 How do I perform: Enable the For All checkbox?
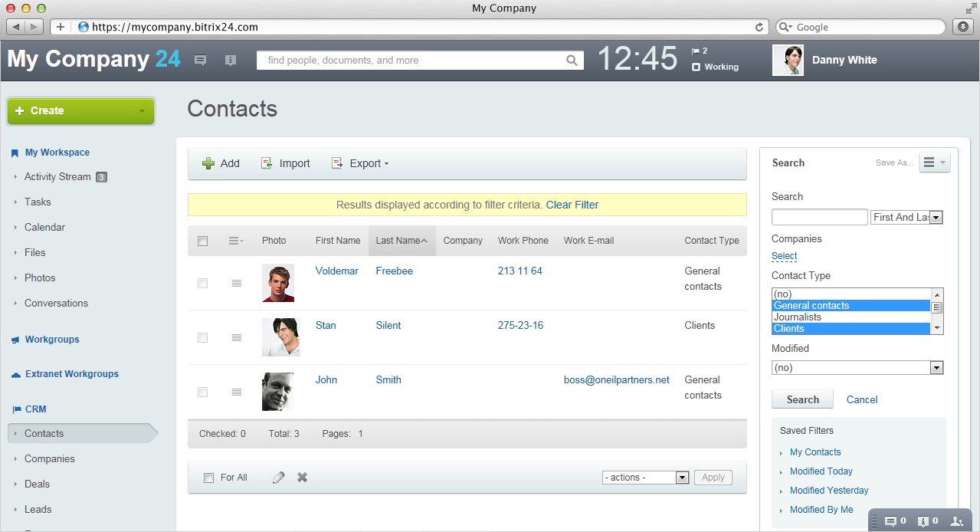pyautogui.click(x=209, y=478)
